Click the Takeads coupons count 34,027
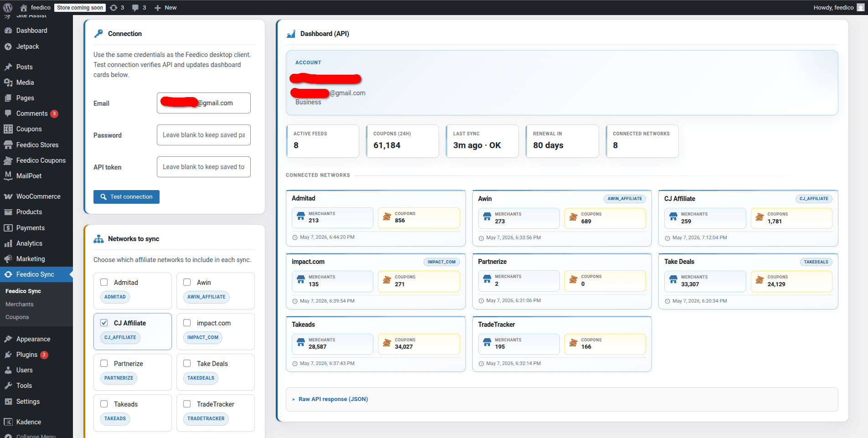This screenshot has width=868, height=438. [x=404, y=347]
